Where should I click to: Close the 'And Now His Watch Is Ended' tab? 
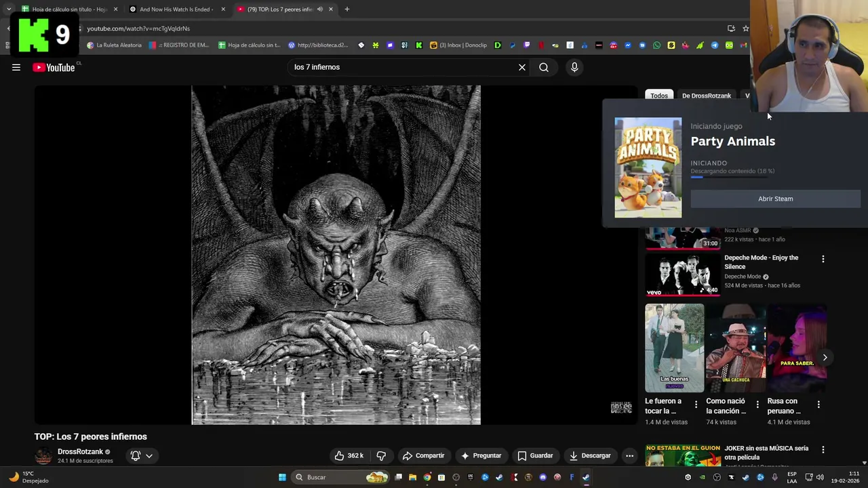(x=223, y=9)
